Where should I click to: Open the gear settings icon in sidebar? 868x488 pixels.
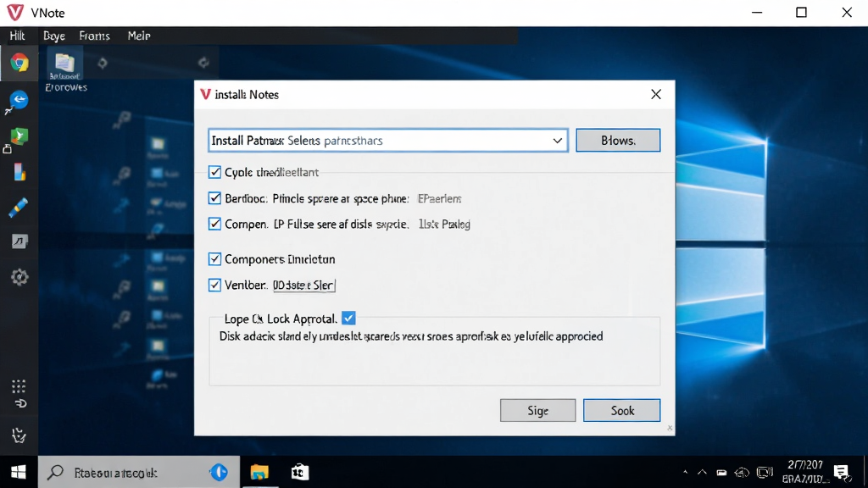[x=19, y=277]
